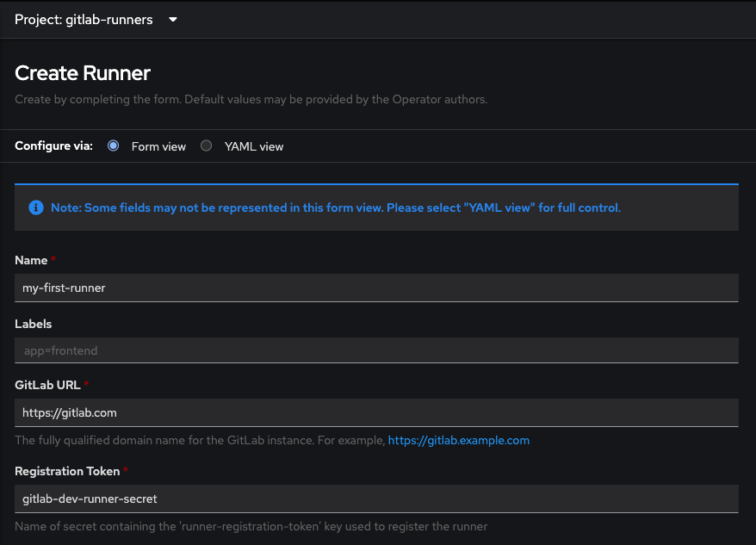The height and width of the screenshot is (545, 756).
Task: Click the Name field label
Action: coord(31,260)
